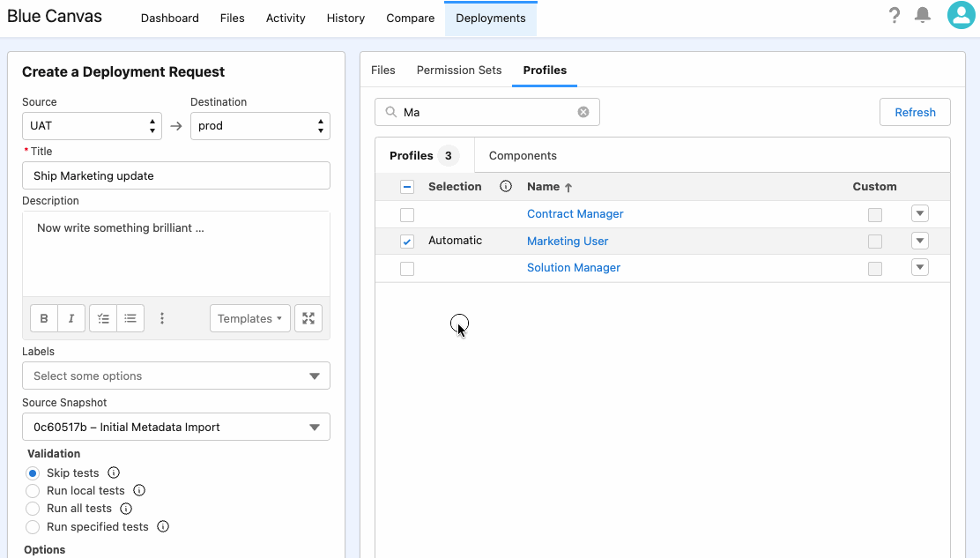Switch to Components sub-tab
This screenshot has height=558, width=980.
coord(523,156)
